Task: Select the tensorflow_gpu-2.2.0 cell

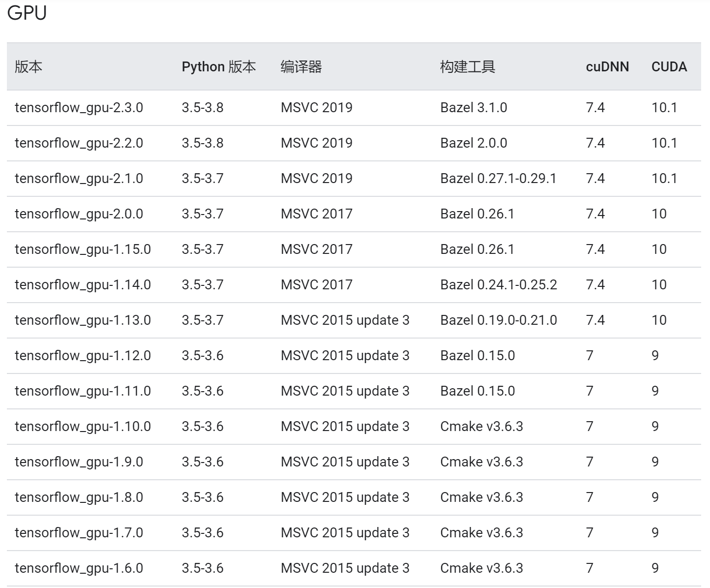Action: tap(79, 143)
